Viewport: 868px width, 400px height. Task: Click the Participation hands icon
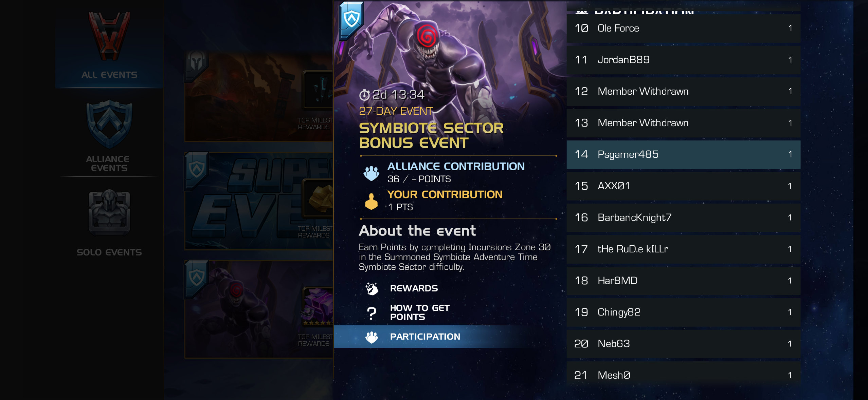pos(372,337)
